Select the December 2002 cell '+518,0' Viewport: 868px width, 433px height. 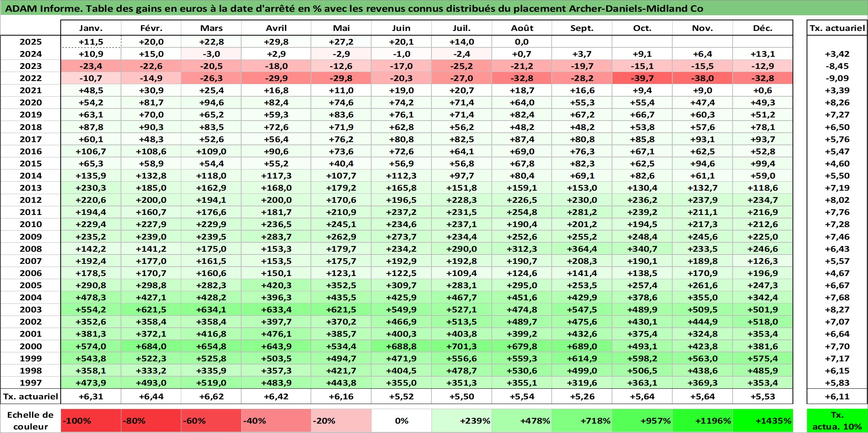pyautogui.click(x=763, y=322)
